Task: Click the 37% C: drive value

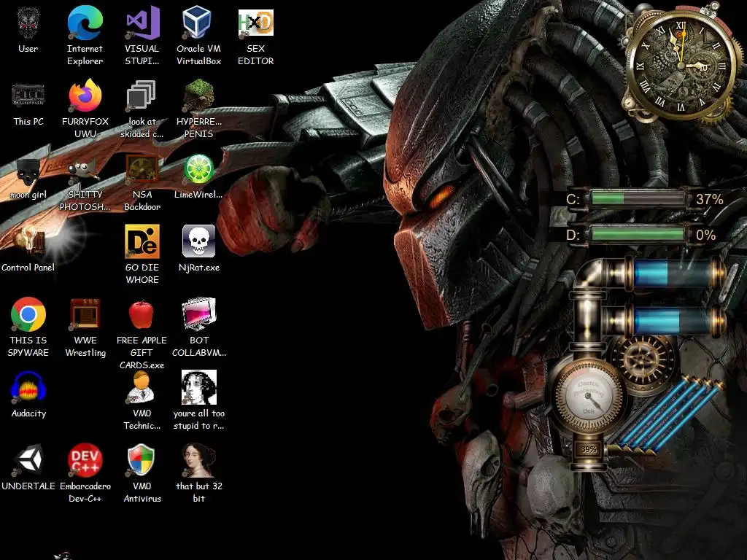Action: 710,199
